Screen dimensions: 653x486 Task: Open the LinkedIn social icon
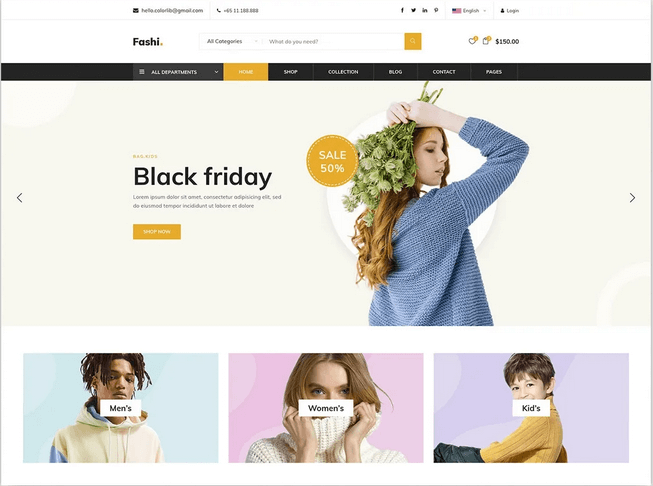425,10
